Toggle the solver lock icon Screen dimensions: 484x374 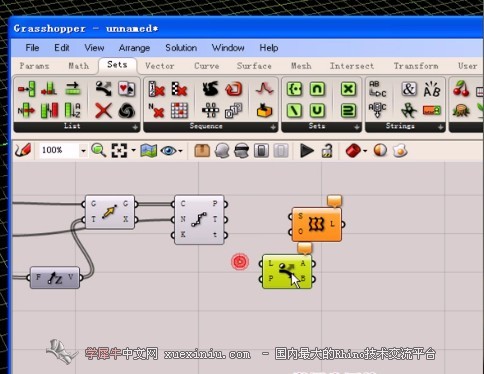tap(327, 151)
